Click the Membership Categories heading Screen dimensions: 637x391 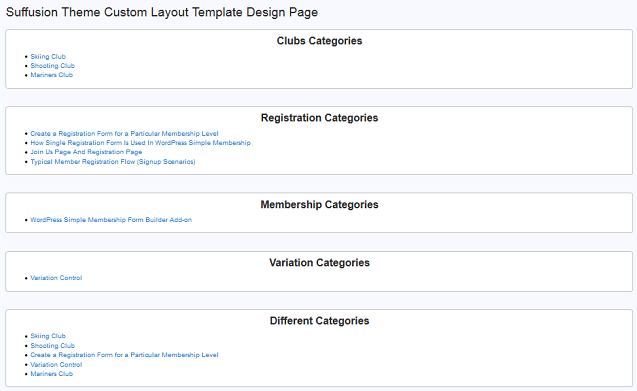click(x=319, y=205)
